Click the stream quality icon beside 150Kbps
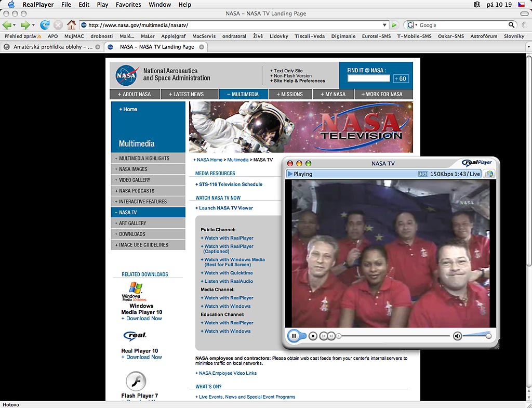 pos(423,174)
